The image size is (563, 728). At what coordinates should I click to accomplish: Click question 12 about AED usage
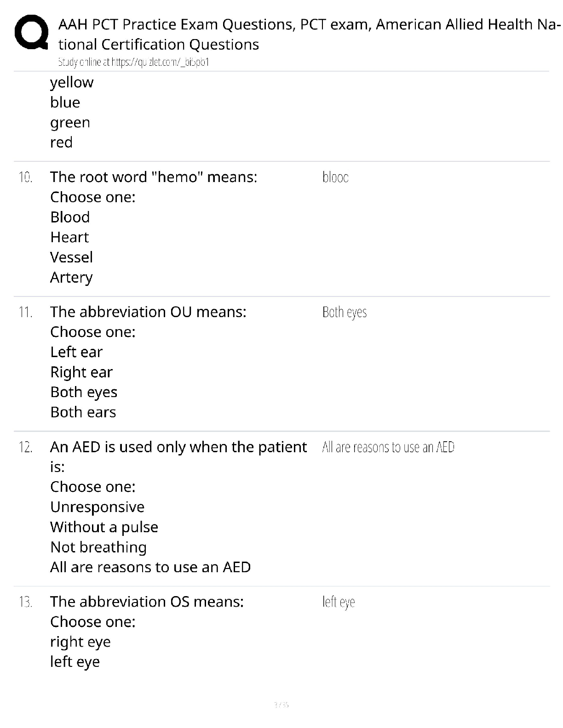point(178,457)
